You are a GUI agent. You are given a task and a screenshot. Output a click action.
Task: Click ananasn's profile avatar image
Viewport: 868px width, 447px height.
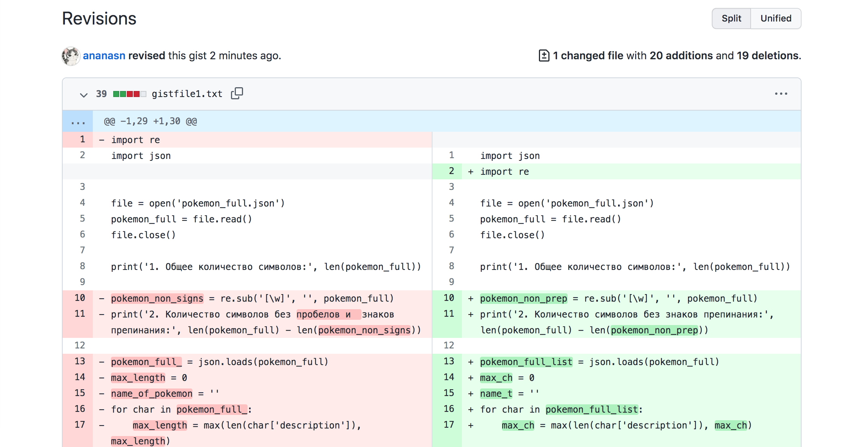point(71,56)
